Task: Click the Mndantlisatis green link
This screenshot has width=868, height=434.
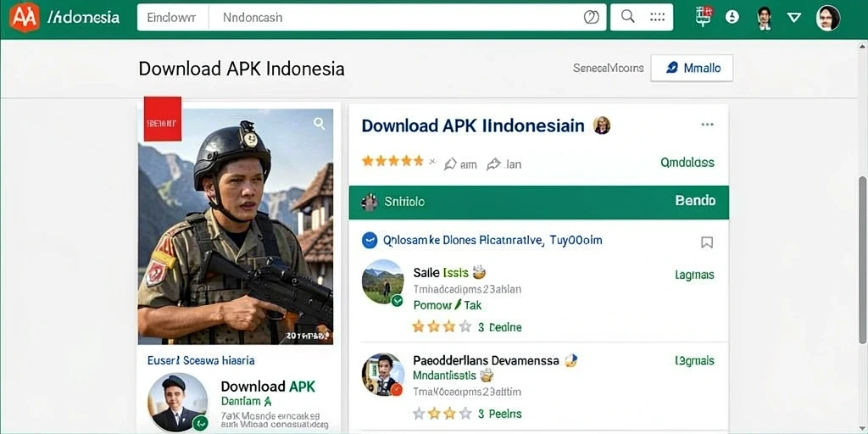Action: tap(444, 376)
